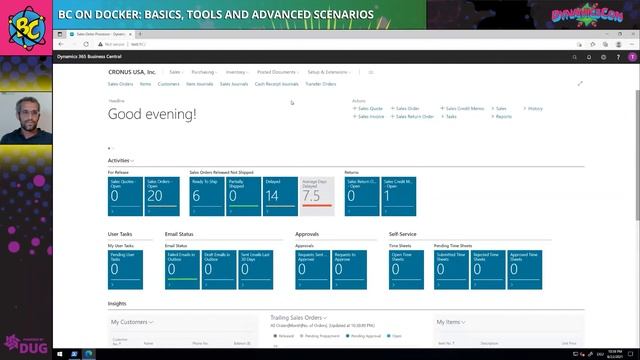Viewport: 640px width, 360px height.
Task: Open the Requests to Approve tile
Action: pyautogui.click(x=349, y=270)
